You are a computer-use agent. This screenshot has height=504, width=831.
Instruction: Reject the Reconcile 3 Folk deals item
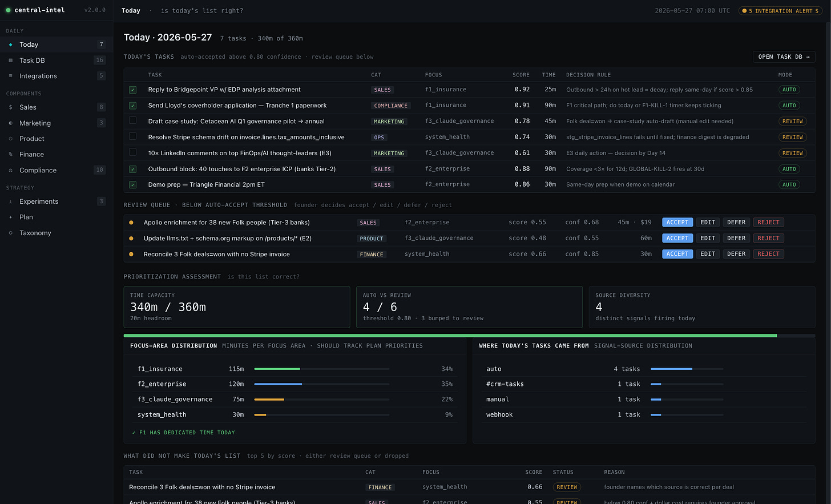[x=768, y=254]
